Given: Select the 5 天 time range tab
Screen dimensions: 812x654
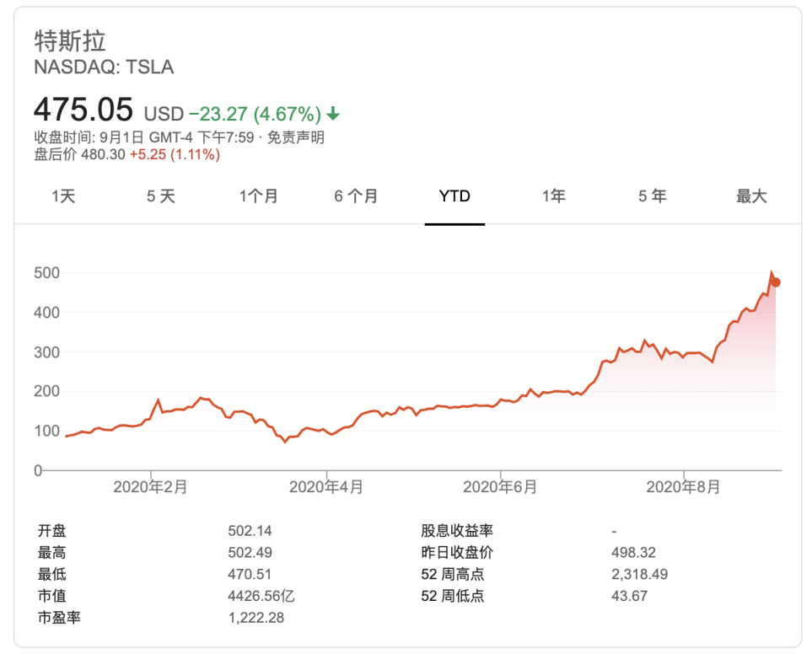Looking at the screenshot, I should [x=161, y=196].
